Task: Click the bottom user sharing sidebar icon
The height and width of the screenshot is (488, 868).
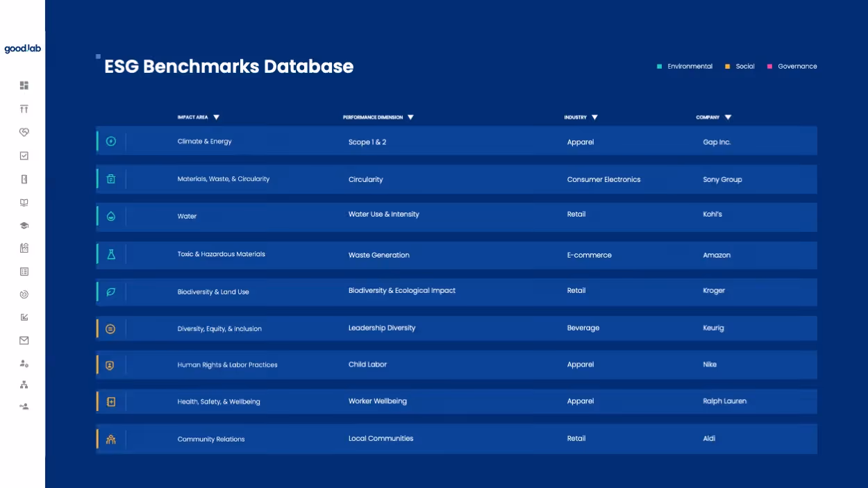Action: click(x=24, y=407)
